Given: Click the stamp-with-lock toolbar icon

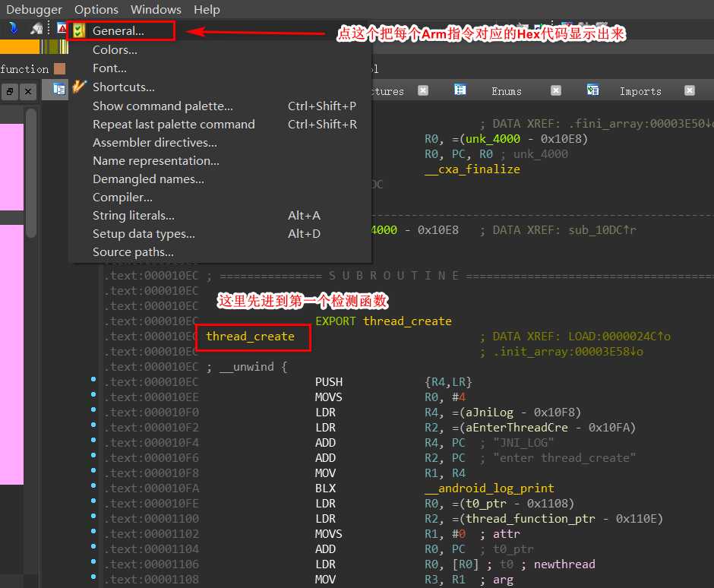Looking at the screenshot, I should tap(36, 29).
